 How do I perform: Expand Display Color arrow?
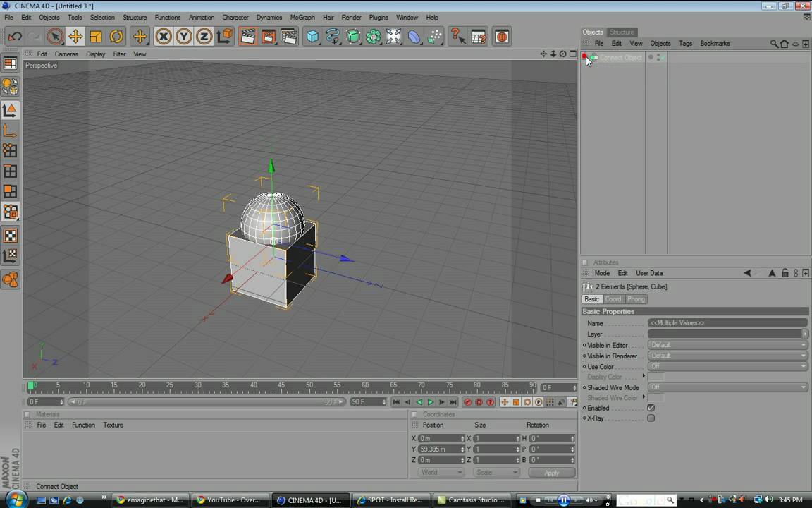point(644,376)
